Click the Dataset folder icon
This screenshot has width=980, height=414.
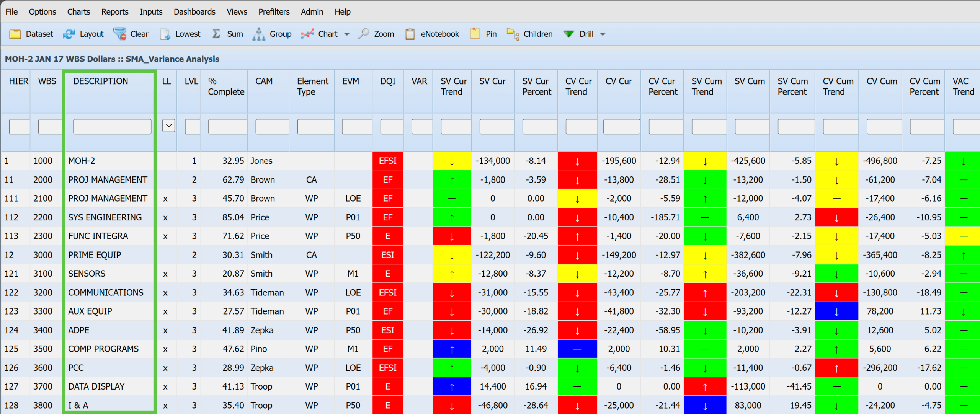pos(15,34)
